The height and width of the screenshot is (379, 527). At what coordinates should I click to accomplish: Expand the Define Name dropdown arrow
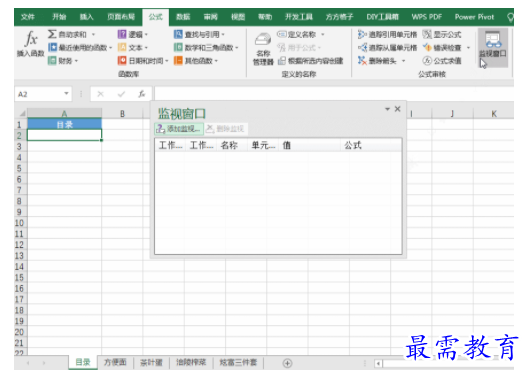pyautogui.click(x=323, y=34)
